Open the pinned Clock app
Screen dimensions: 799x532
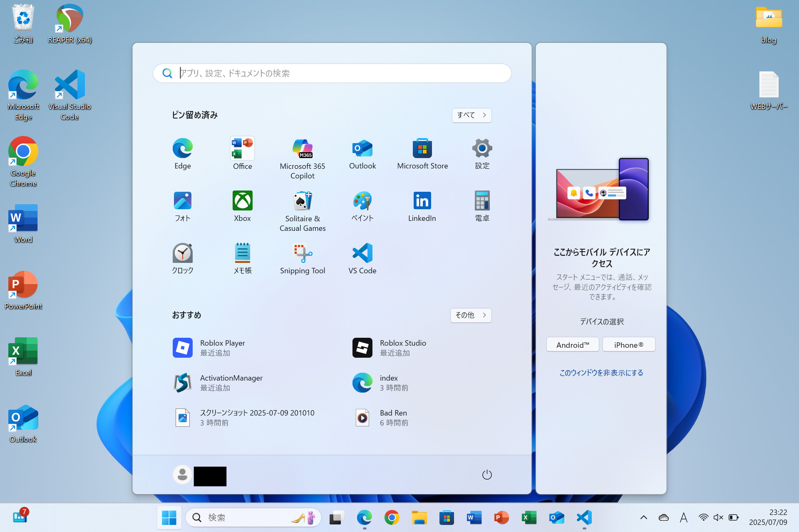[182, 258]
